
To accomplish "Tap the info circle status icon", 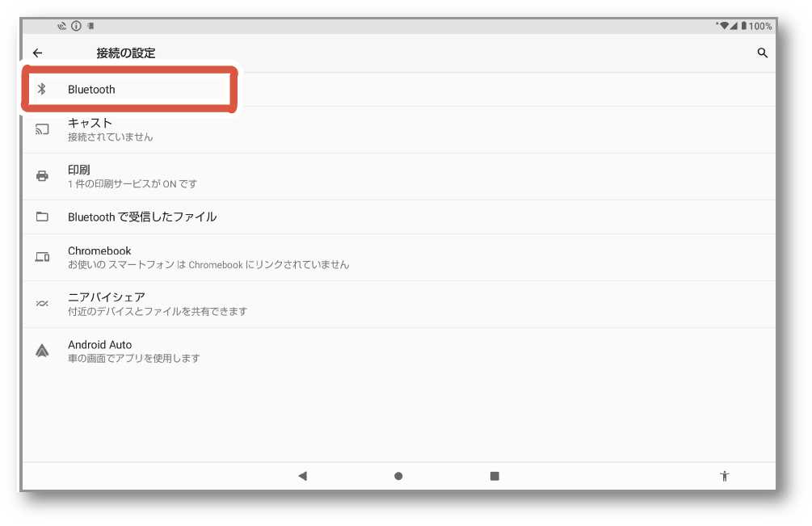I will (76, 26).
